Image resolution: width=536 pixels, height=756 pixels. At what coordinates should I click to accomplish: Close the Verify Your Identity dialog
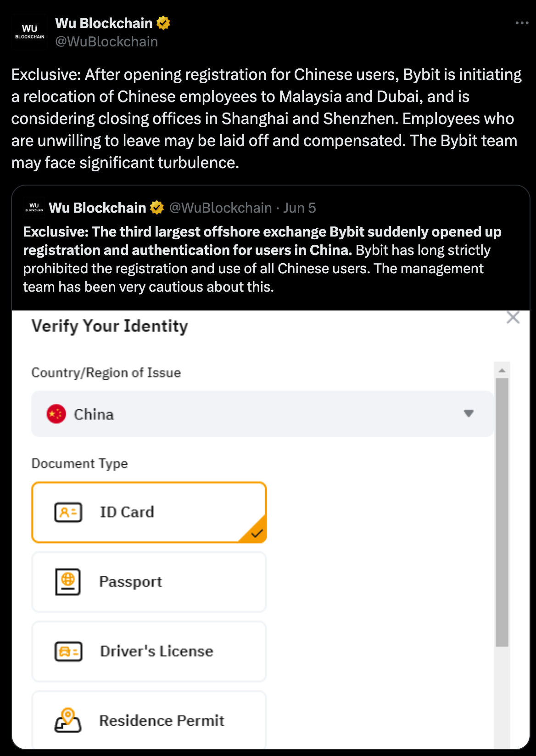tap(513, 317)
